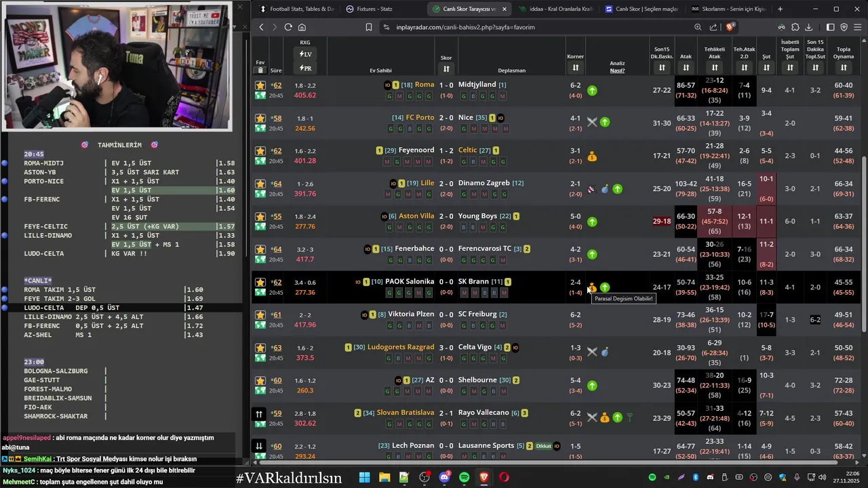Go back in browser history
The width and height of the screenshot is (868, 488).
261,27
